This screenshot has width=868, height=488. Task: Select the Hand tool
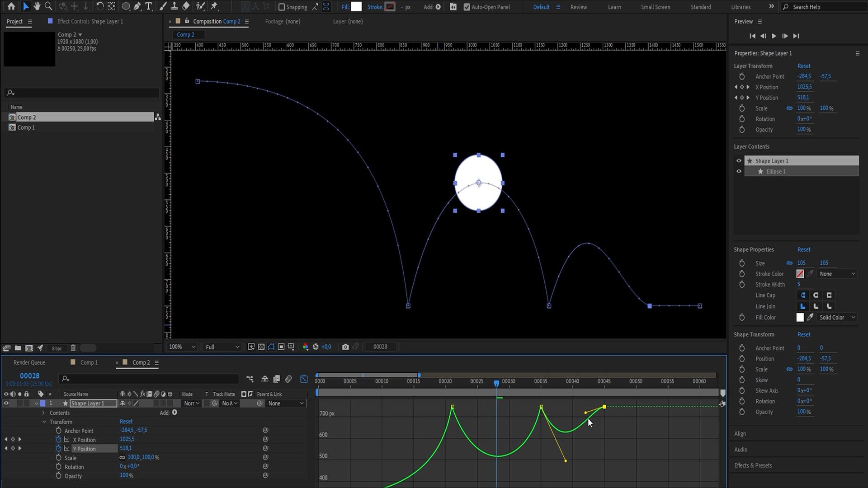coord(37,6)
